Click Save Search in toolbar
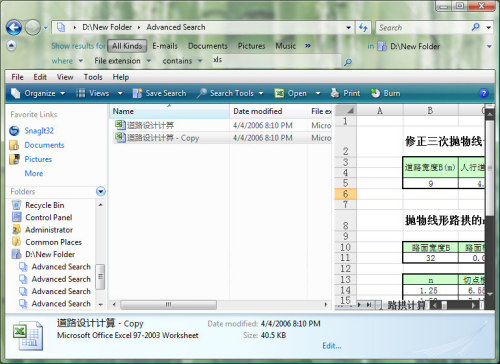The width and height of the screenshot is (500, 364). tap(159, 93)
